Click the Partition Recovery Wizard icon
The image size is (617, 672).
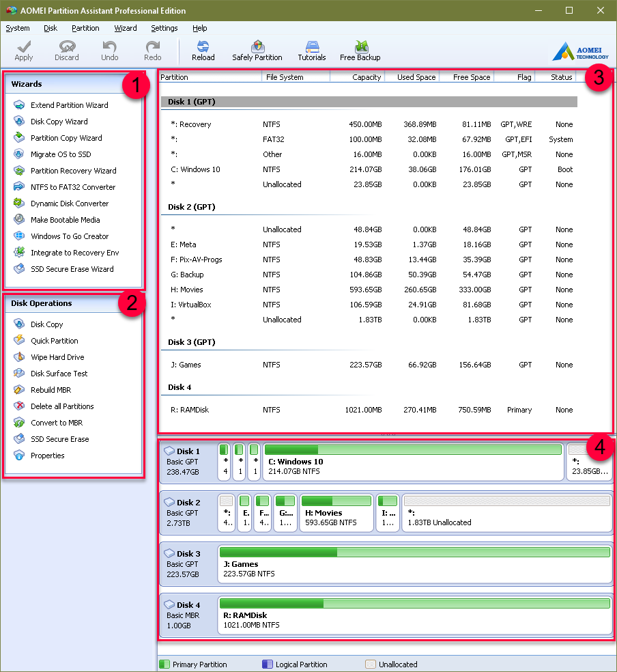[x=19, y=171]
